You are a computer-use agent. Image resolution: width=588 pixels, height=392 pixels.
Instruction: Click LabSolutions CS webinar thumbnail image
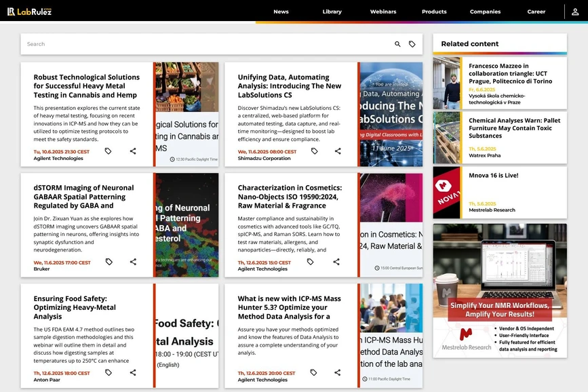pyautogui.click(x=391, y=114)
